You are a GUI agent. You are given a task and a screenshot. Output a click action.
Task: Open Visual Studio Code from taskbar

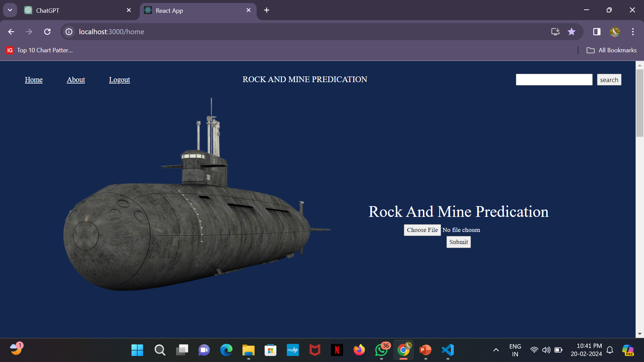coord(448,350)
